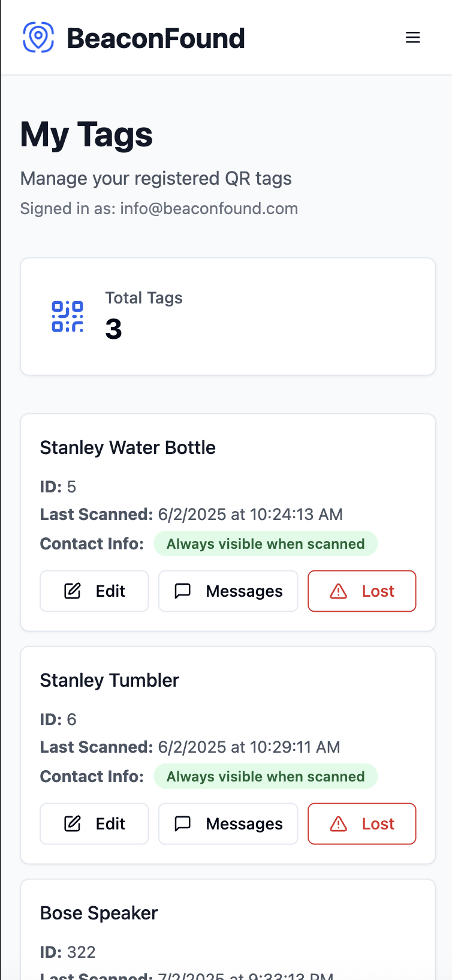Click the pencil icon on Stanley Tumbler's Edit
The image size is (452, 980).
(73, 823)
